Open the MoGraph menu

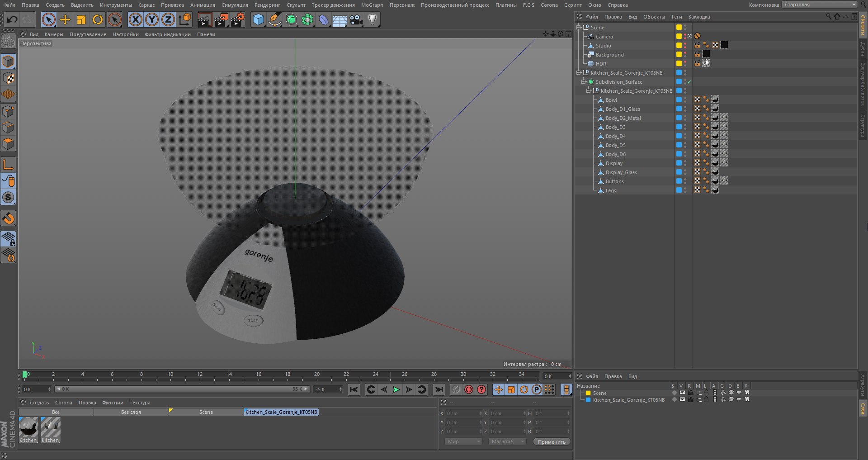click(372, 5)
